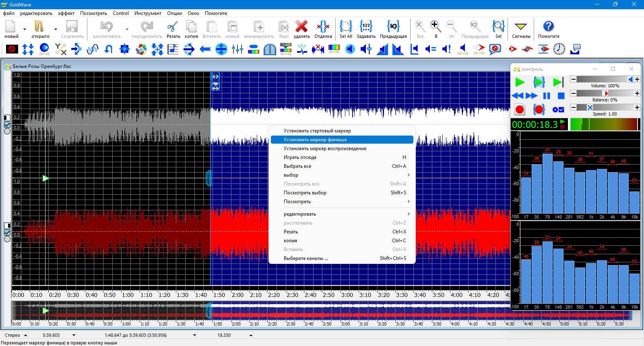Click the Rewind button in the 'контроль' window

518,96
